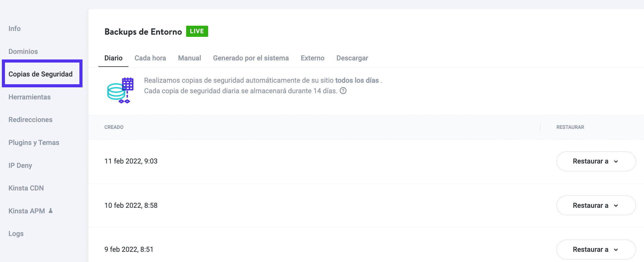Switch to the Cada hora tab
644x262 pixels.
pyautogui.click(x=150, y=58)
